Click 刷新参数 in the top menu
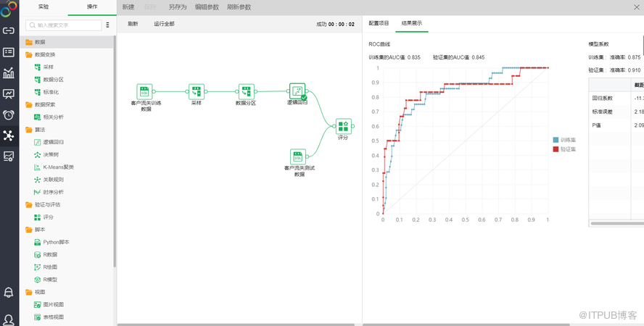644x326 pixels. pos(239,7)
